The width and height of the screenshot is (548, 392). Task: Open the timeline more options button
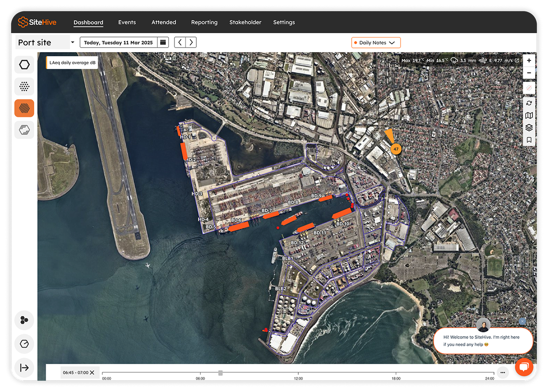point(502,372)
